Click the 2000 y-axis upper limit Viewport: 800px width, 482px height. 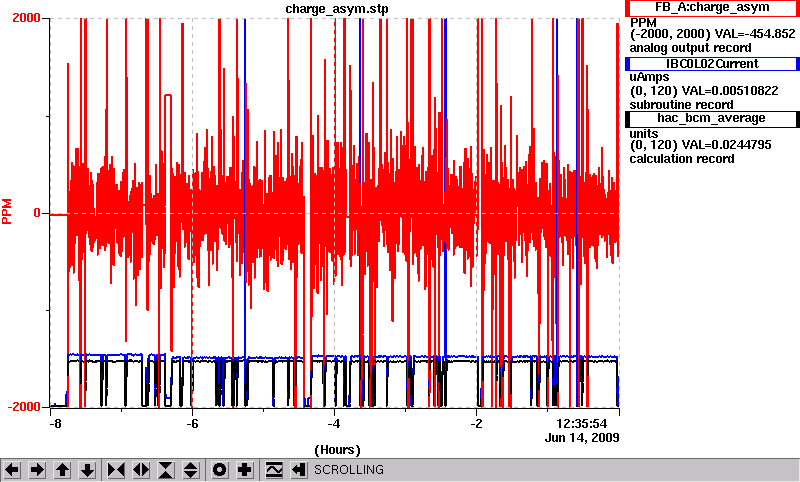click(x=26, y=18)
